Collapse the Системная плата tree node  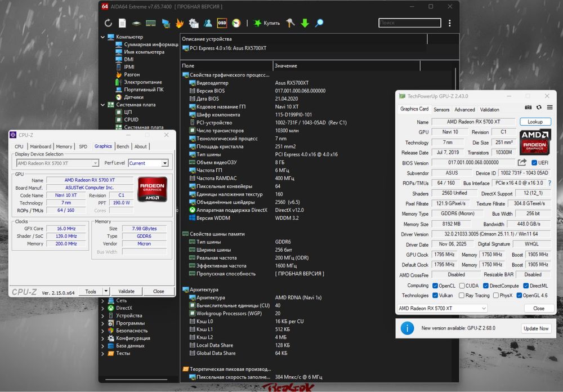tap(102, 105)
